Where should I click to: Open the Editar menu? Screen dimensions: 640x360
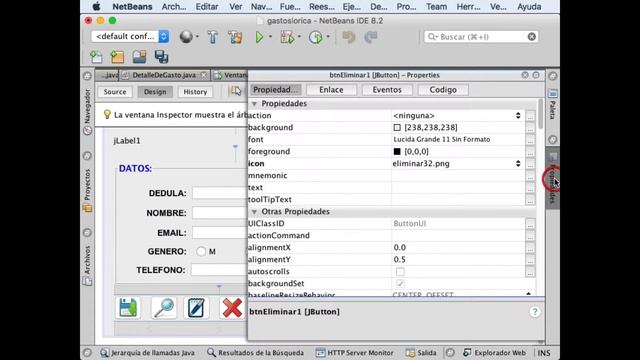[207, 7]
